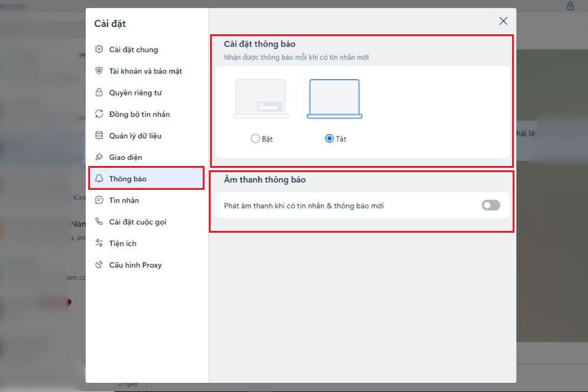
Task: Click the sync icon for Đồng bộ tin nhắn
Action: [99, 114]
